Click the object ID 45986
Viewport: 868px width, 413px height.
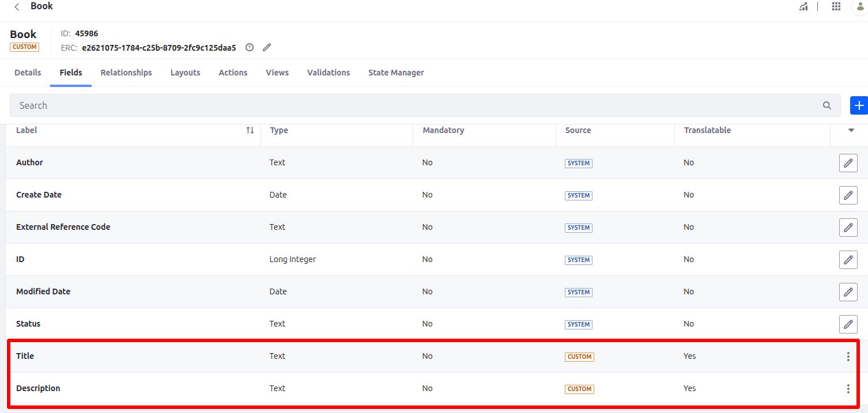(x=86, y=33)
